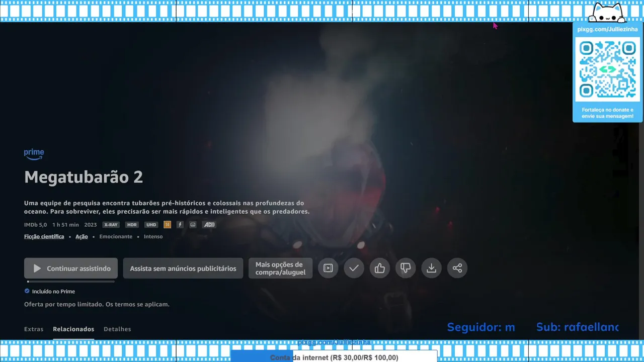This screenshot has height=362, width=644.
Task: Click the 2023 release year text
Action: pyautogui.click(x=91, y=225)
